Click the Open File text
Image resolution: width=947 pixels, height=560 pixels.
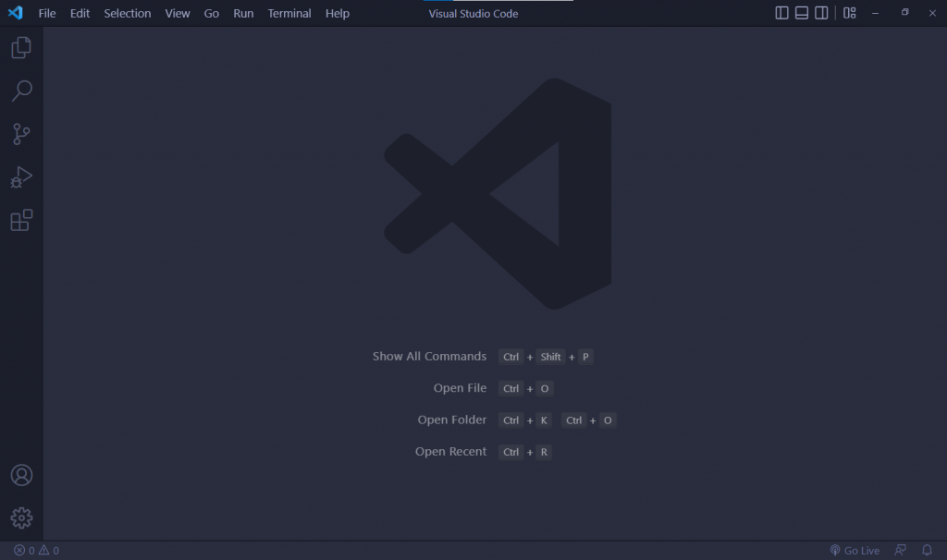point(460,388)
